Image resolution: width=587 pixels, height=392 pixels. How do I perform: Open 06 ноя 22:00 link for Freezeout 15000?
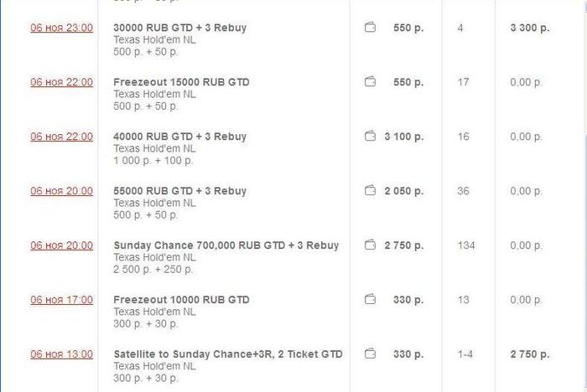[61, 82]
